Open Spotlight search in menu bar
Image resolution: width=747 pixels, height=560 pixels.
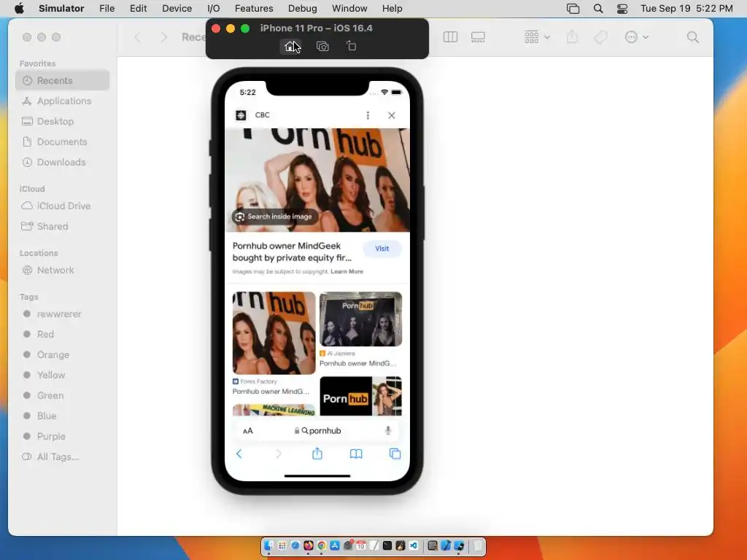pos(598,9)
